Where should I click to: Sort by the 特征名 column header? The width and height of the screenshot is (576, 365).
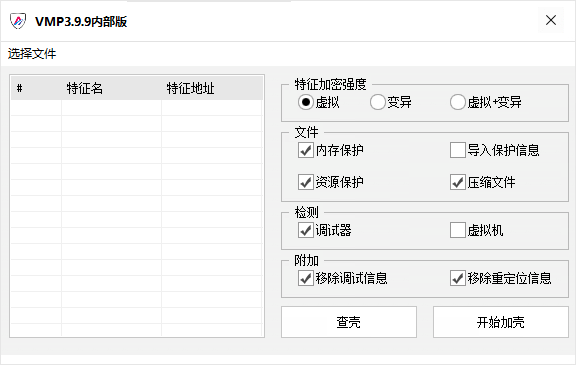111,88
